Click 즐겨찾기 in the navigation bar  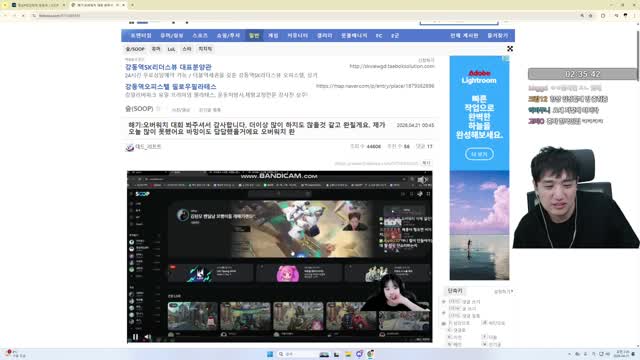[498, 36]
